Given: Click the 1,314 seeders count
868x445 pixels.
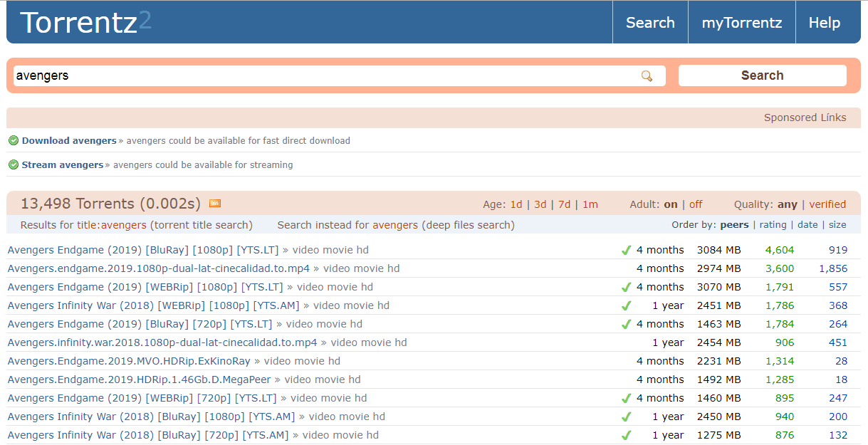Looking at the screenshot, I should [780, 361].
